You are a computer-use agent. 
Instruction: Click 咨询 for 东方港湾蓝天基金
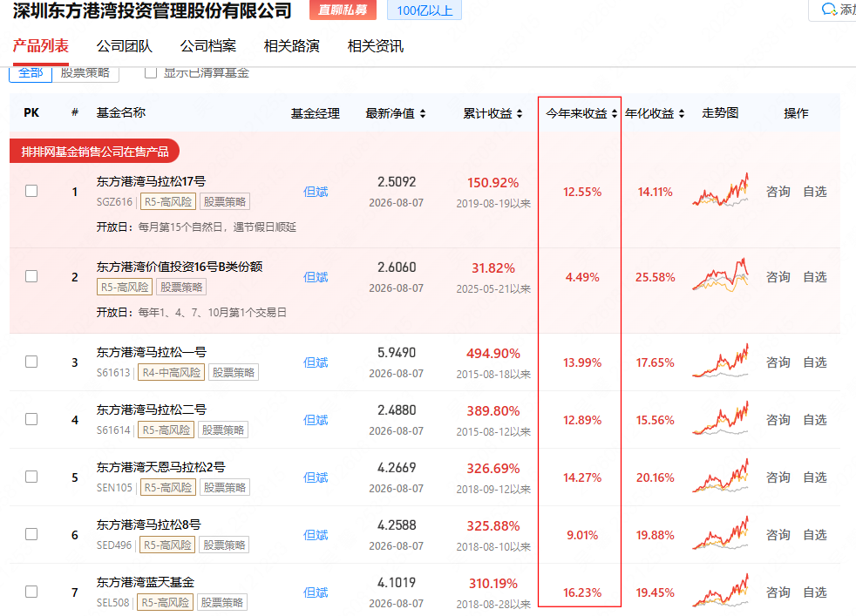click(x=778, y=592)
